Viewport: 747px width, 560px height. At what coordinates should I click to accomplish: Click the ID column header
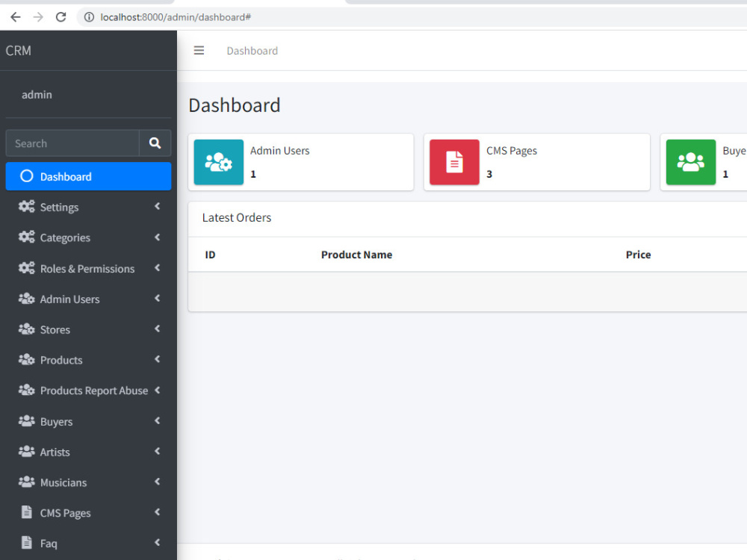[210, 255]
